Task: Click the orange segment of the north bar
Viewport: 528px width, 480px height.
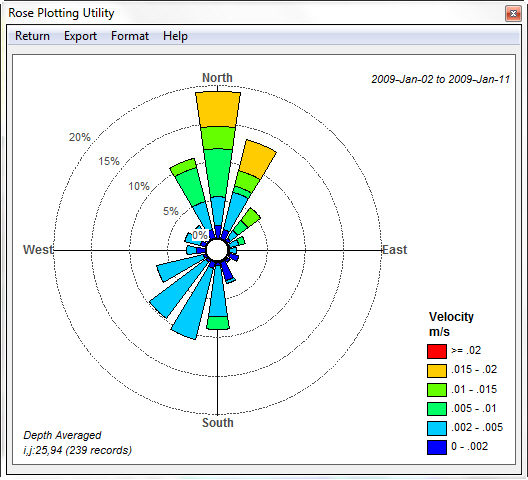Action: coord(218,109)
